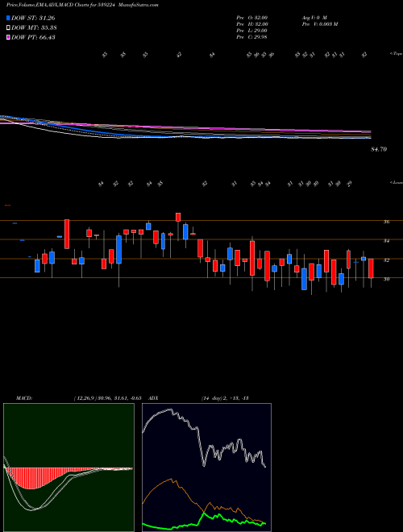Click the Pre O: 32.00 open value
This screenshot has height=532, width=403.
252,17
